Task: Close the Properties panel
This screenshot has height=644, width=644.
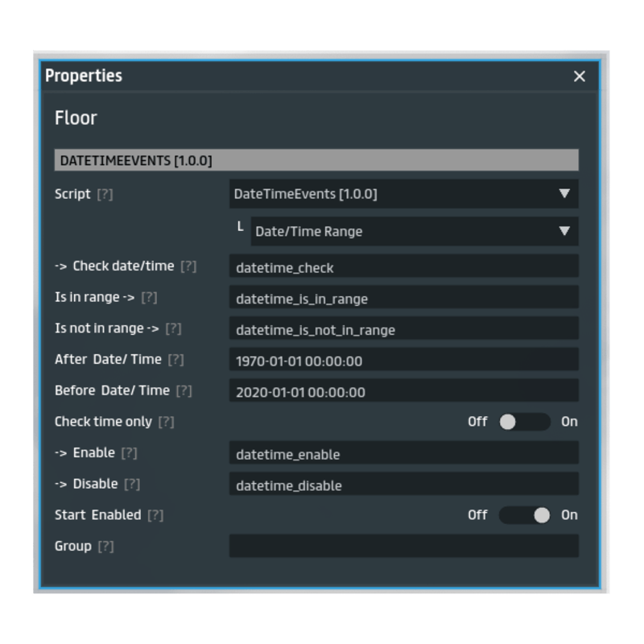Action: click(x=579, y=76)
